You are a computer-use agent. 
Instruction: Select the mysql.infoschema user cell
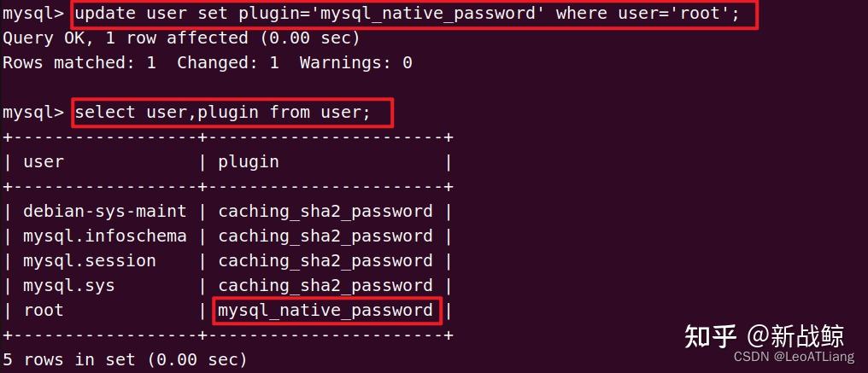click(105, 236)
